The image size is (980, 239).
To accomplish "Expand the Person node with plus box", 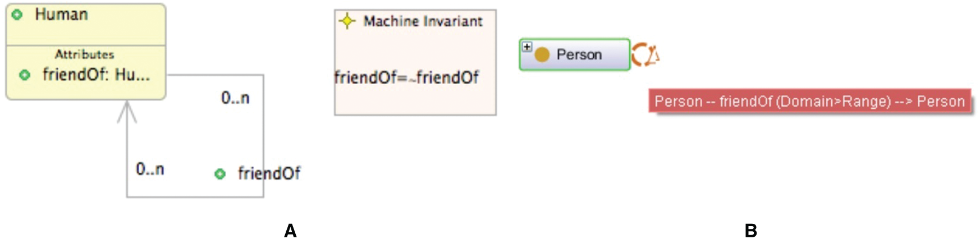I will (x=526, y=47).
